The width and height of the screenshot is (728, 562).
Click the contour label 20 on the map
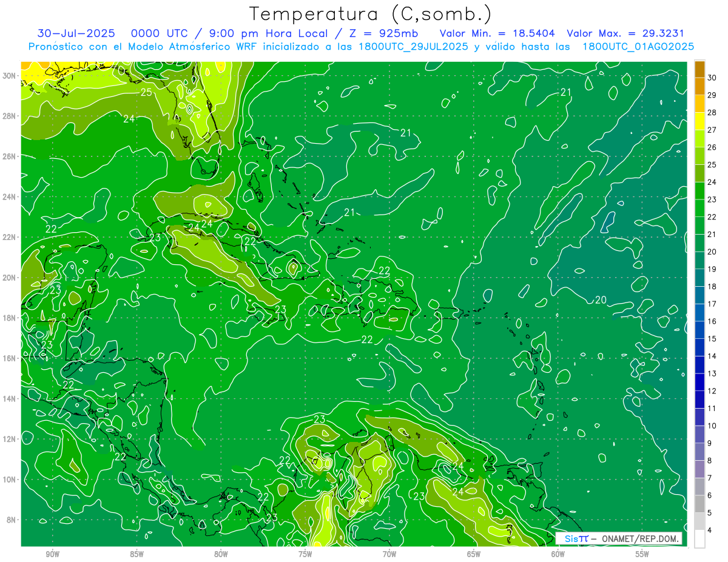click(x=601, y=300)
